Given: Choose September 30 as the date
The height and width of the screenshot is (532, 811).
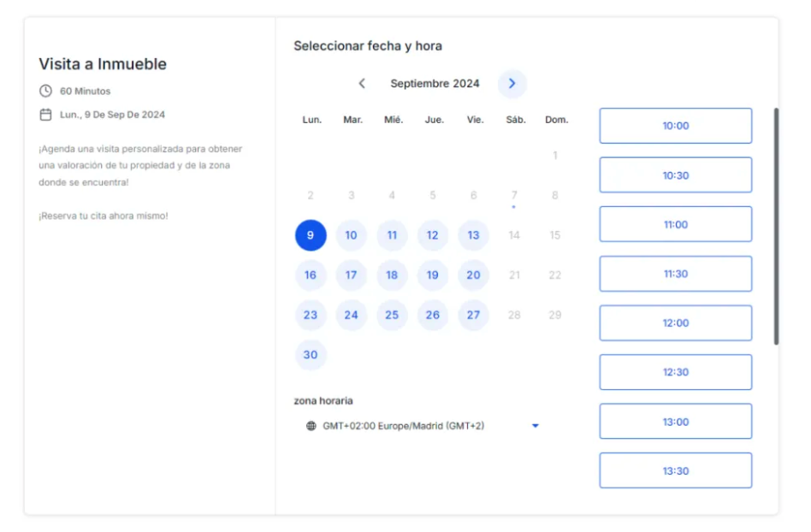Looking at the screenshot, I should pyautogui.click(x=311, y=355).
